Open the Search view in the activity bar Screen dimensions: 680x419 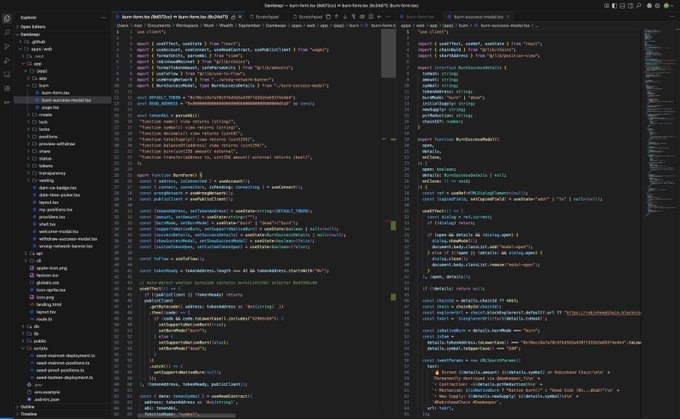7,33
